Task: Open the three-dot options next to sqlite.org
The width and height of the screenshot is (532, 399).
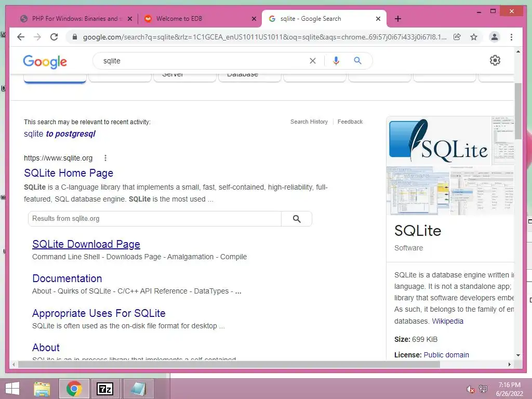Action: coord(105,158)
